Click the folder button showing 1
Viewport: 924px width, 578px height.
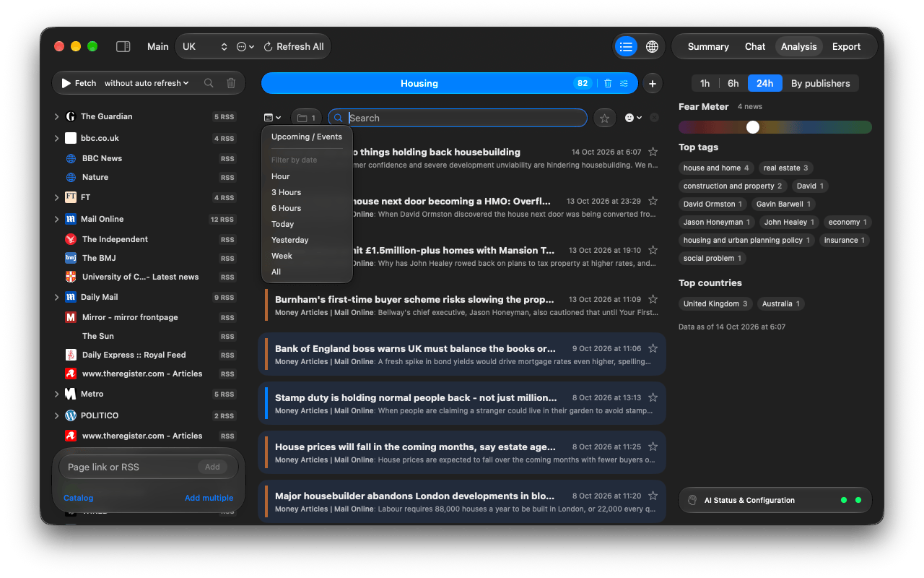(x=306, y=118)
